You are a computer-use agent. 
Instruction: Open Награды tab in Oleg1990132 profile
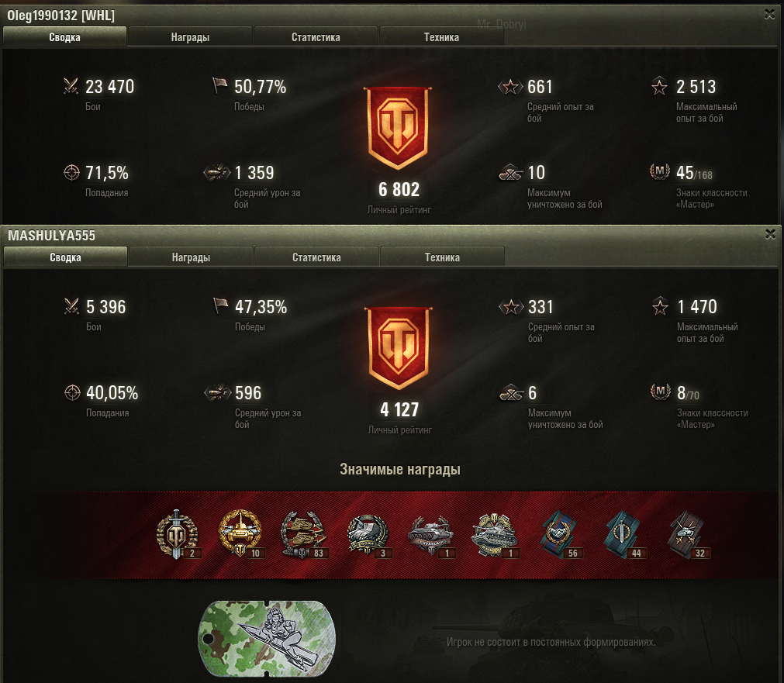[x=190, y=37]
